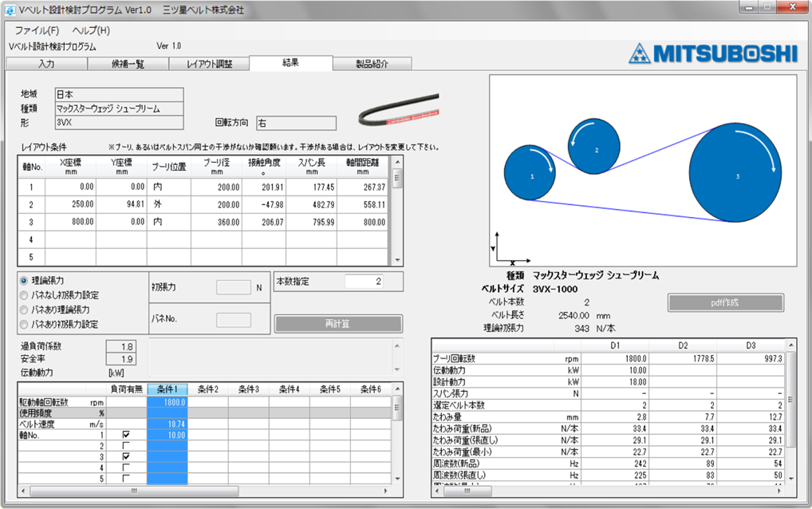Image resolution: width=812 pixels, height=509 pixels.
Task: Click the layout table scroll down arrow
Action: pyautogui.click(x=397, y=260)
